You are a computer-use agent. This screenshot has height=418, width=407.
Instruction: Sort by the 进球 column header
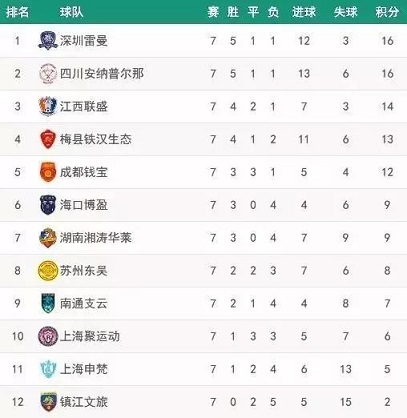click(x=304, y=12)
